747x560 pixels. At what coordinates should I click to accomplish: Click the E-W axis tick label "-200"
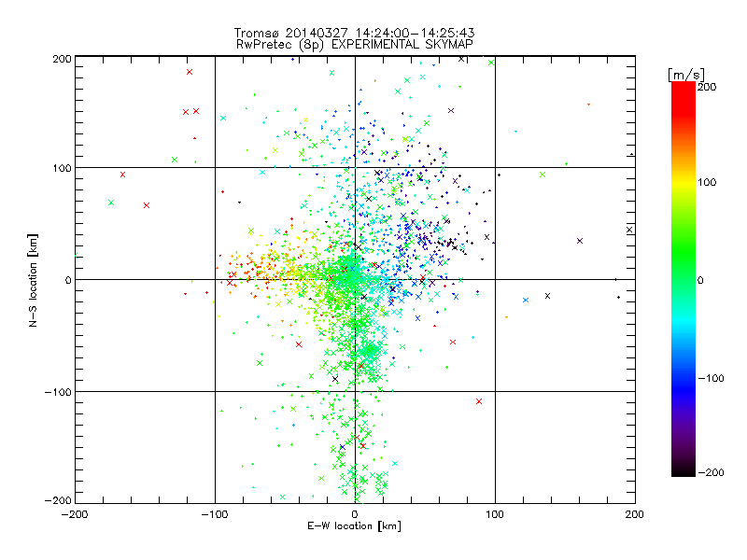point(75,515)
